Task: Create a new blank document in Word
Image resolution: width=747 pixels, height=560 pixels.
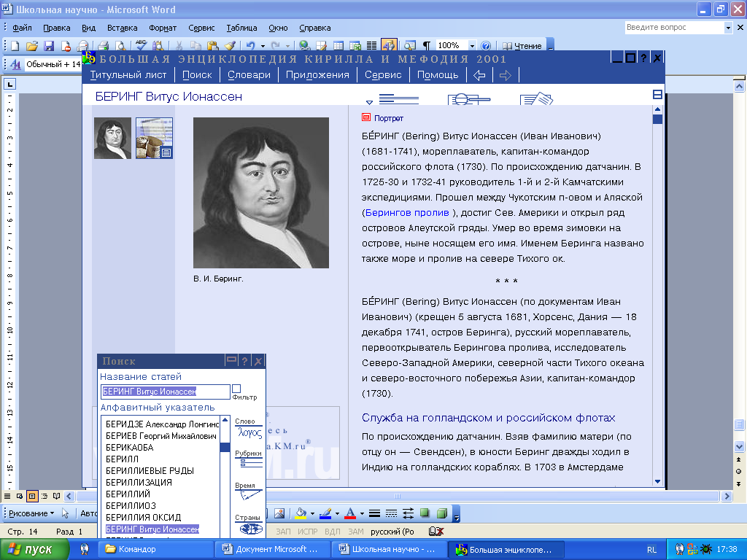Action: 15,46
